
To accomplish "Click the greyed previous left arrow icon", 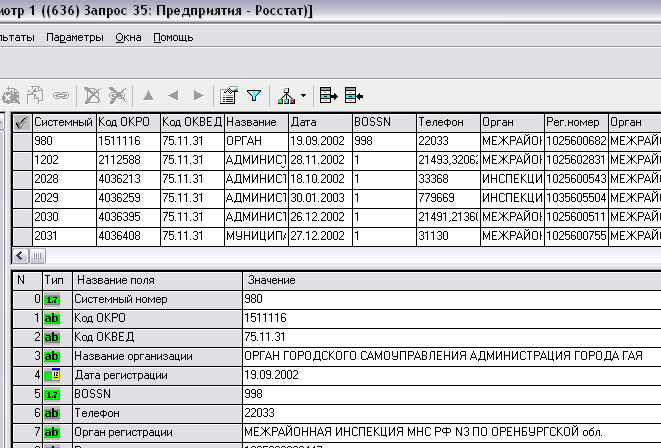I will 173,96.
